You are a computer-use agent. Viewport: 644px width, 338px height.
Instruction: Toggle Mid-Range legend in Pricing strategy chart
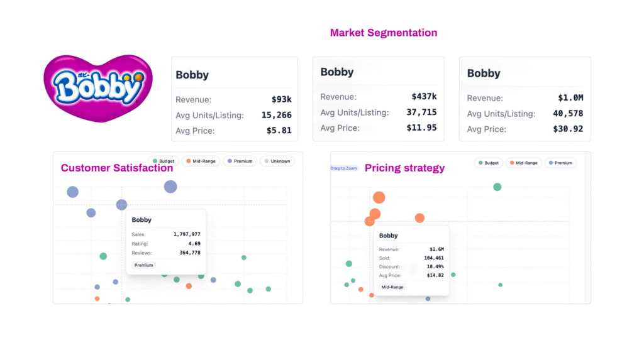click(524, 163)
